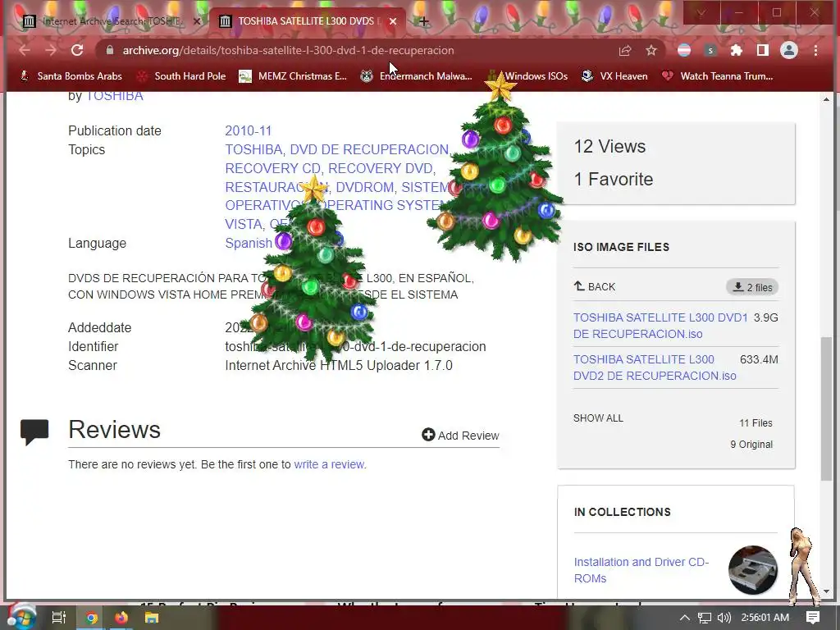
Task: Open network status tray icon
Action: (705, 618)
